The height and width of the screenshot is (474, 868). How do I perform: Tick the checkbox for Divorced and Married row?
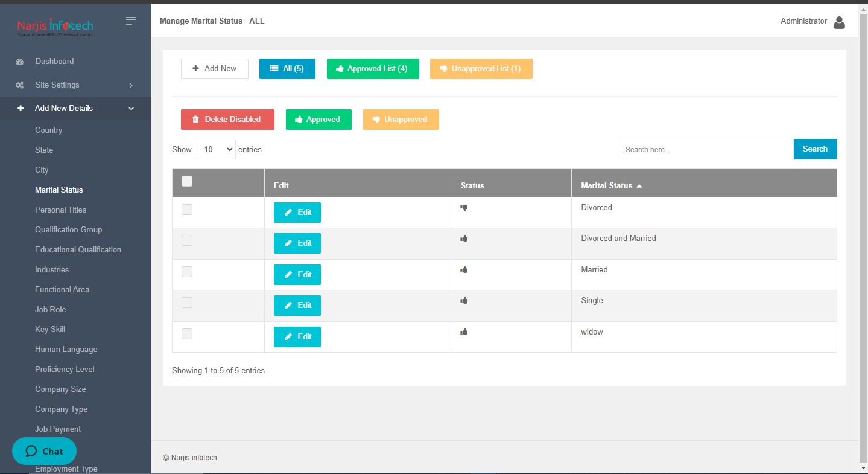tap(187, 240)
